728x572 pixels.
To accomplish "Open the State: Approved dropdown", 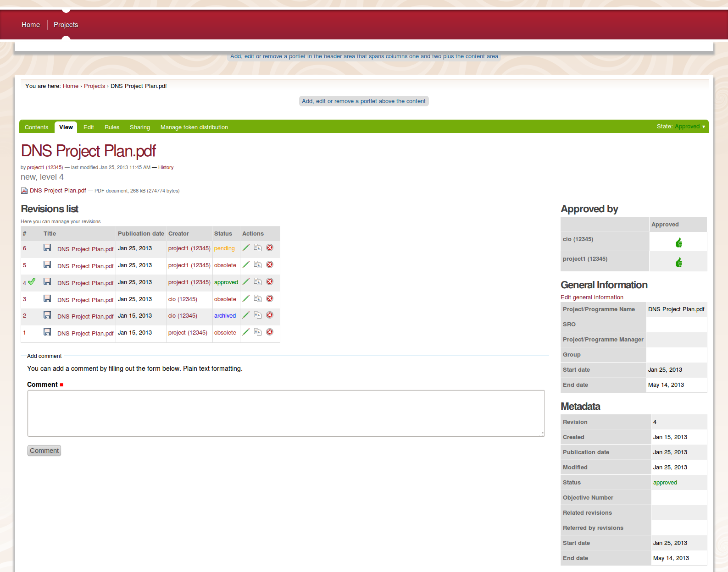I will click(681, 126).
